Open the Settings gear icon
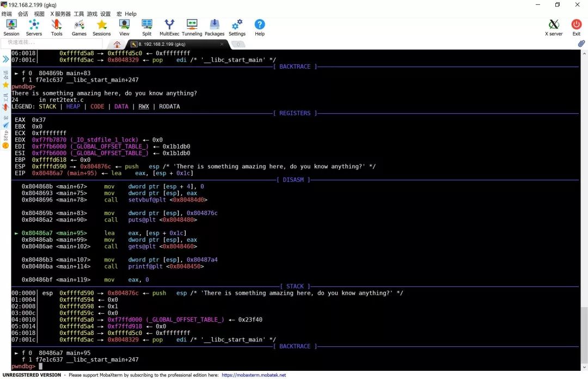The height and width of the screenshot is (379, 588). (237, 28)
